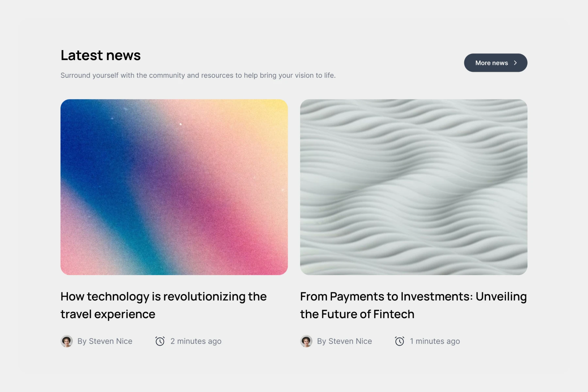Screen dimensions: 588x392
Task: Click the clock icon beside 1 minutes ago
Action: pyautogui.click(x=400, y=341)
